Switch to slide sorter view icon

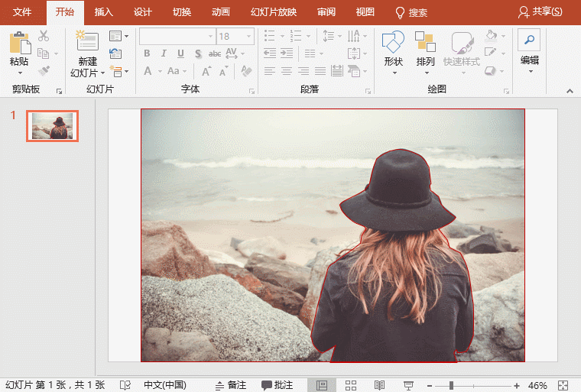(x=351, y=385)
